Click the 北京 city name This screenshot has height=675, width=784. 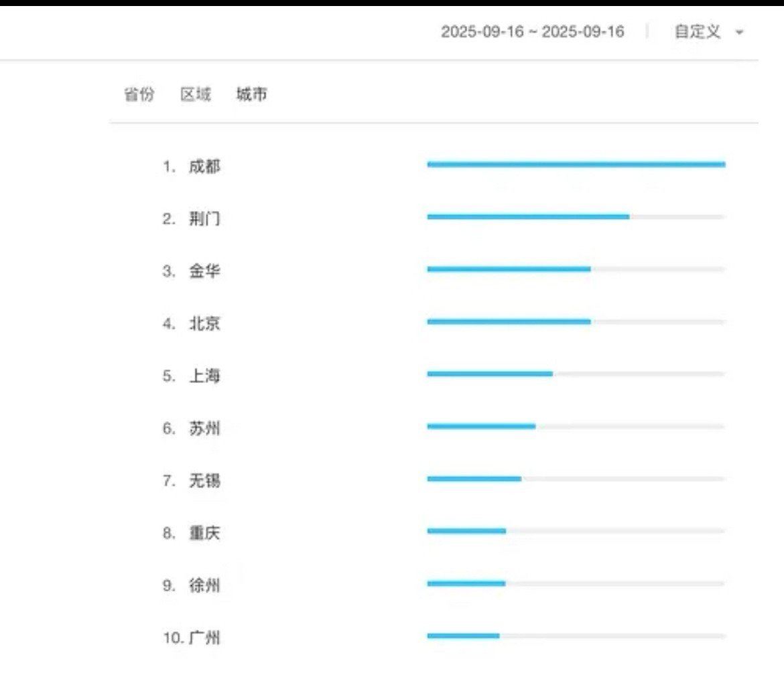coord(204,323)
